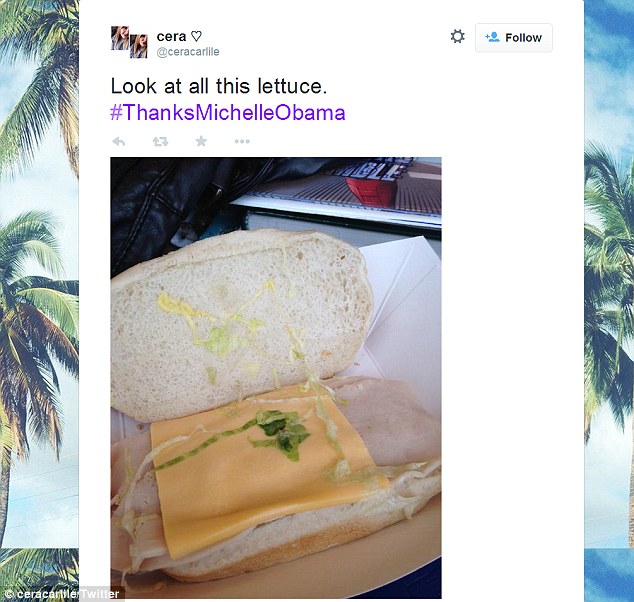Favorite the tweet with the star icon
The height and width of the screenshot is (602, 634).
click(x=201, y=141)
